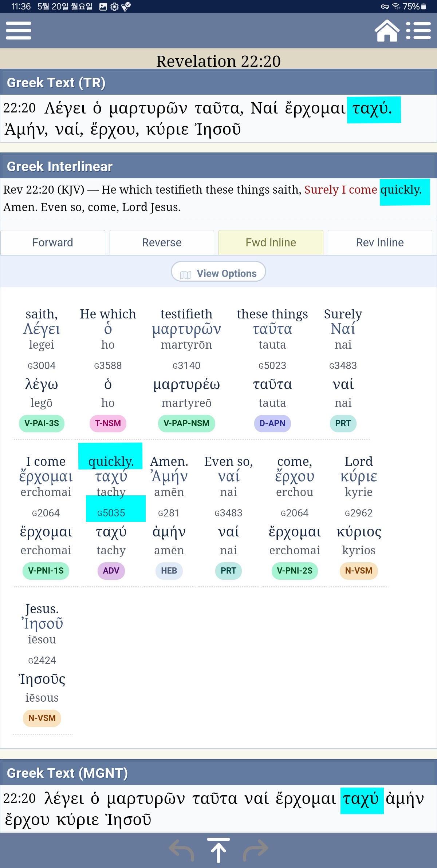The image size is (437, 868).
Task: Tap highlighted ταχύ in TR text
Action: [373, 109]
